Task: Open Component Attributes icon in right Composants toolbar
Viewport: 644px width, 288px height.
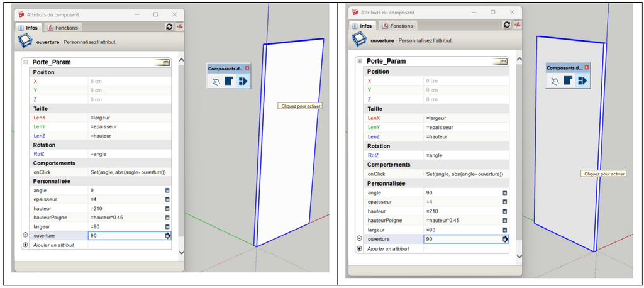Action: point(582,80)
